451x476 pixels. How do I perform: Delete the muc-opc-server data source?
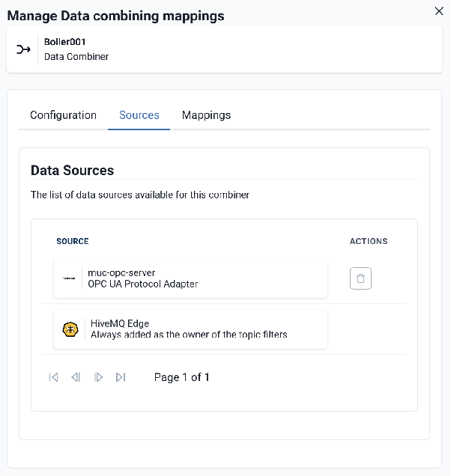point(360,278)
